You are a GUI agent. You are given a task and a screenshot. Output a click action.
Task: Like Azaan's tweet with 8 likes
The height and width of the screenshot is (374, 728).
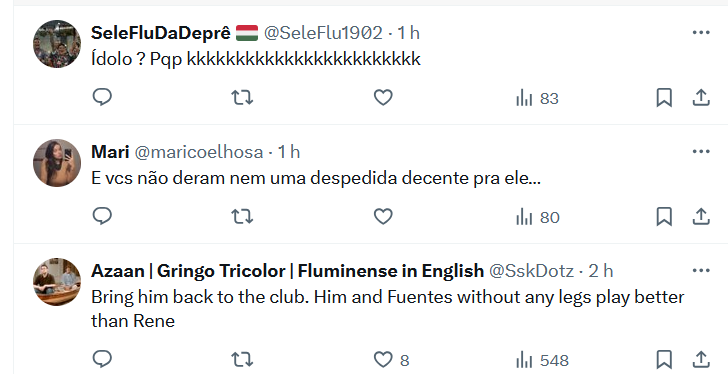tap(391, 360)
